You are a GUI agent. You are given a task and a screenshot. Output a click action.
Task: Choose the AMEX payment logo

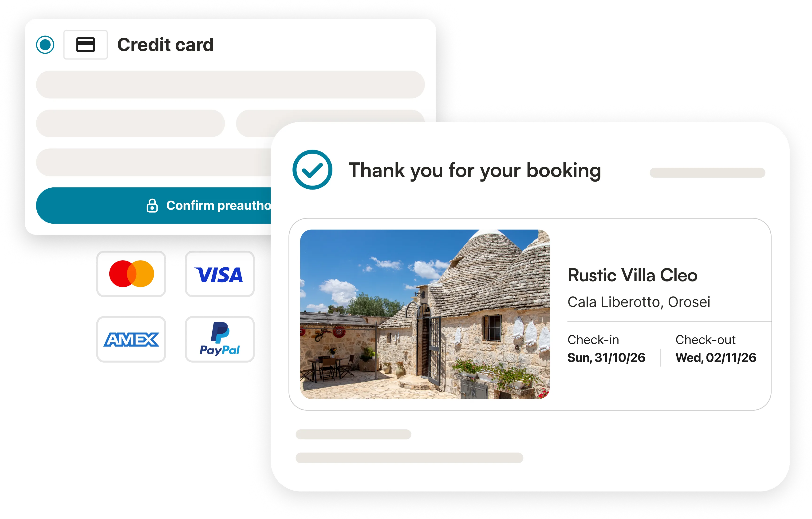pyautogui.click(x=131, y=339)
